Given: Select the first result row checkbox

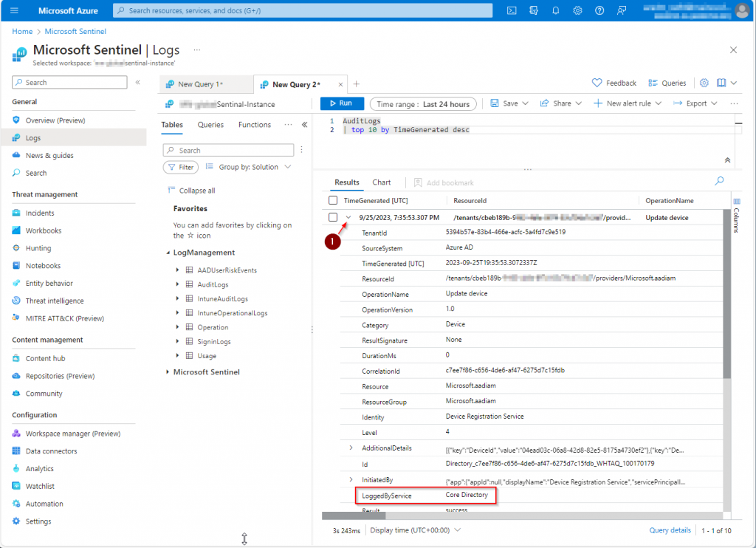Looking at the screenshot, I should point(333,218).
